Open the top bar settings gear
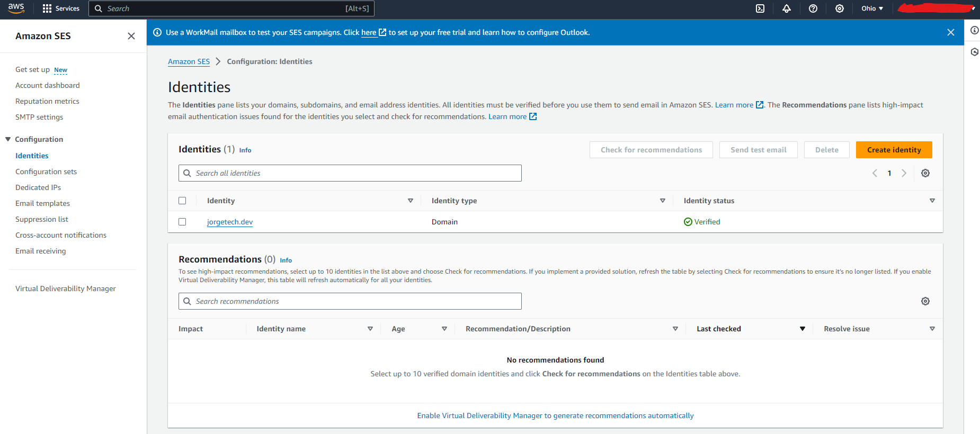This screenshot has width=980, height=434. [x=840, y=8]
